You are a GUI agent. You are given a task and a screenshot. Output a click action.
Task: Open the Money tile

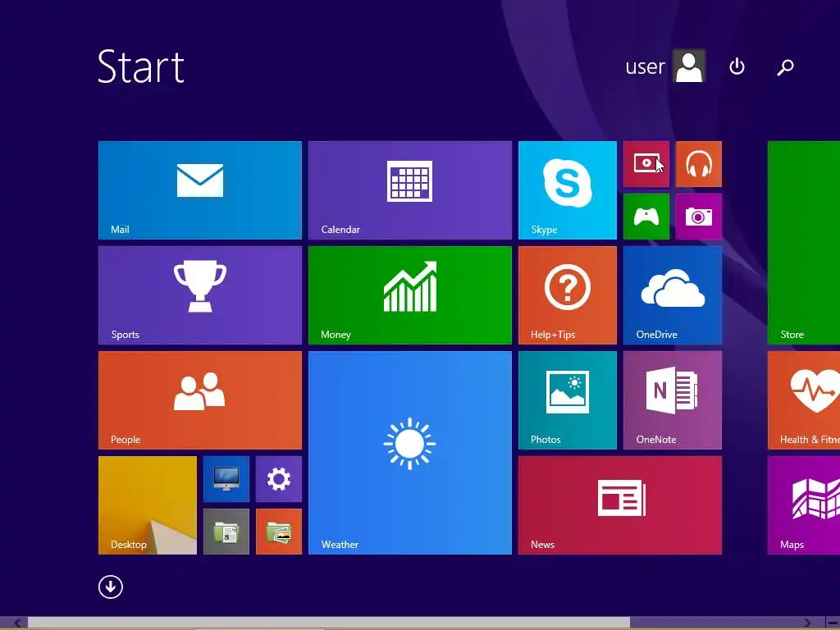coord(410,295)
